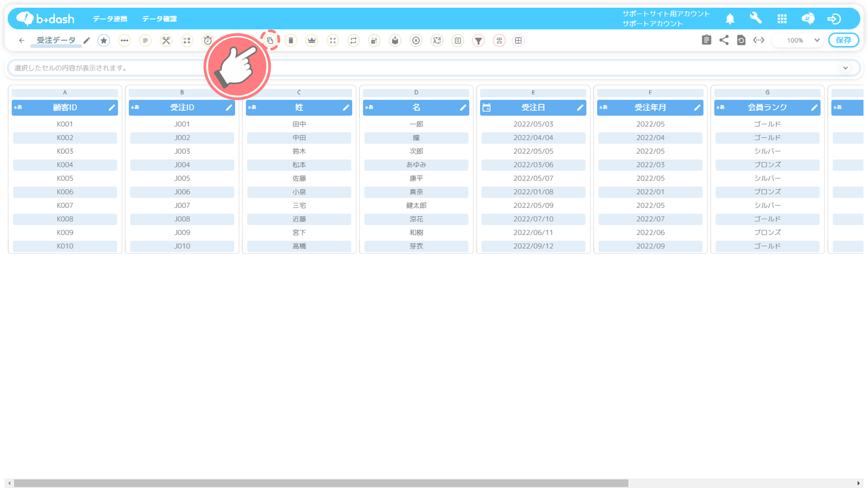Viewport: 868px width, 488px height.
Task: Click the crown ranking toolbar icon
Action: click(x=312, y=40)
